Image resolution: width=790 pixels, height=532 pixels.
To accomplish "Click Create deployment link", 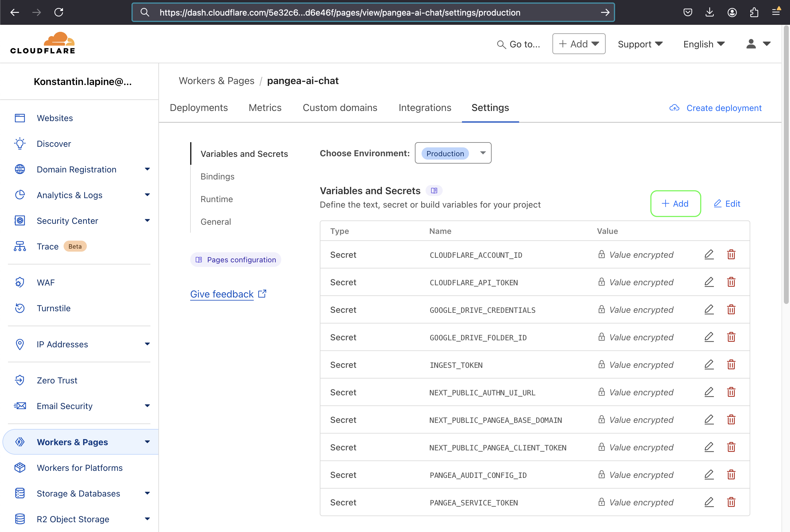I will 716,108.
